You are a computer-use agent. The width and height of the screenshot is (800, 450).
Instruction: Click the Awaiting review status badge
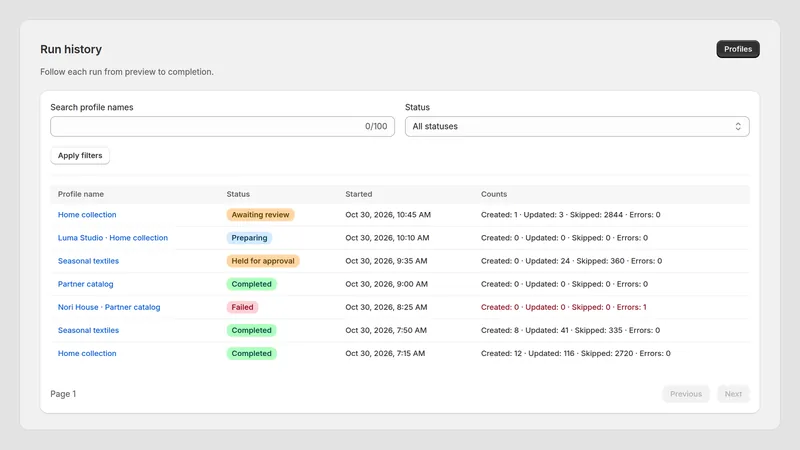click(260, 215)
